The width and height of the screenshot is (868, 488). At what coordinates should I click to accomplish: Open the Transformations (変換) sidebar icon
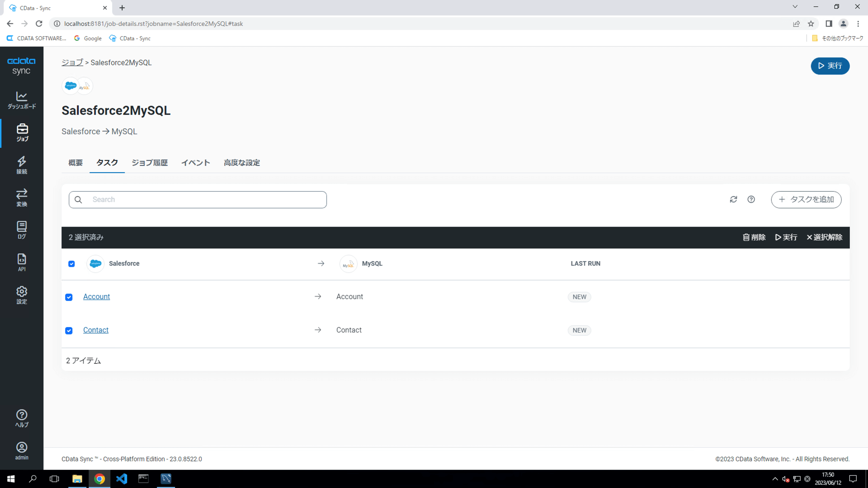(x=22, y=197)
